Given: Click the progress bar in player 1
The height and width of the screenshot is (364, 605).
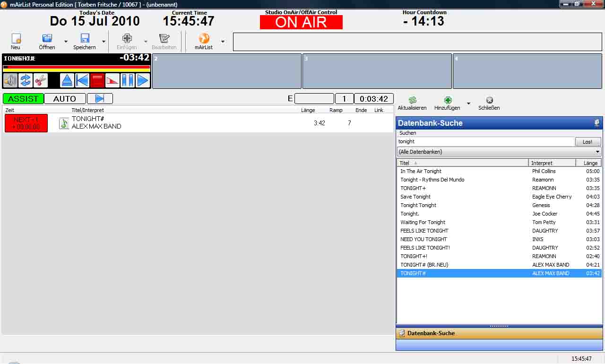Looking at the screenshot, I should (77, 68).
